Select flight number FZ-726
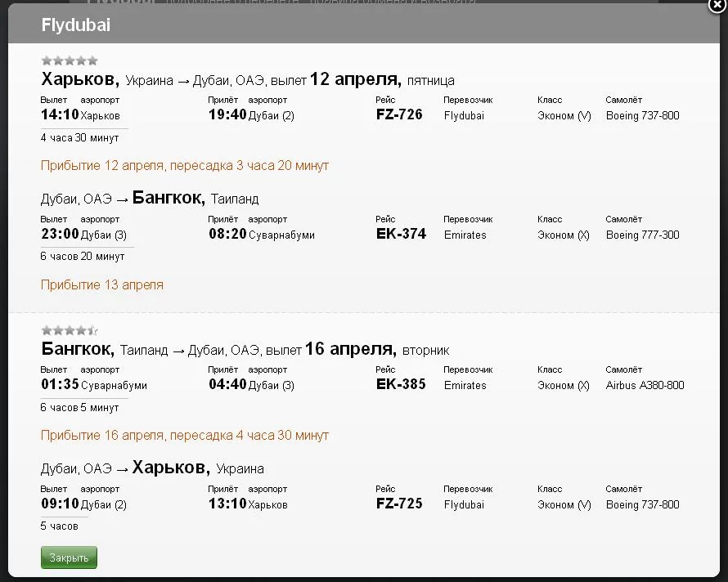The width and height of the screenshot is (728, 582). pos(399,114)
